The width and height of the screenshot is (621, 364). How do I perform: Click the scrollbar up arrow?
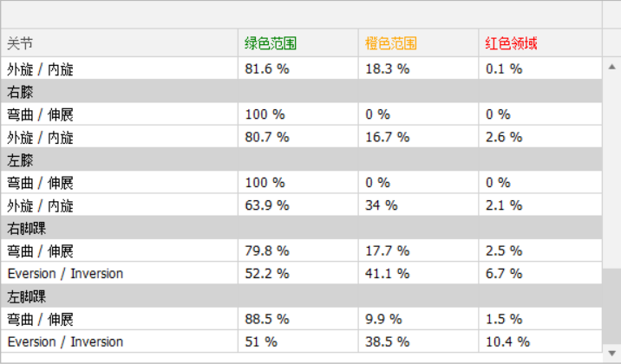point(611,67)
